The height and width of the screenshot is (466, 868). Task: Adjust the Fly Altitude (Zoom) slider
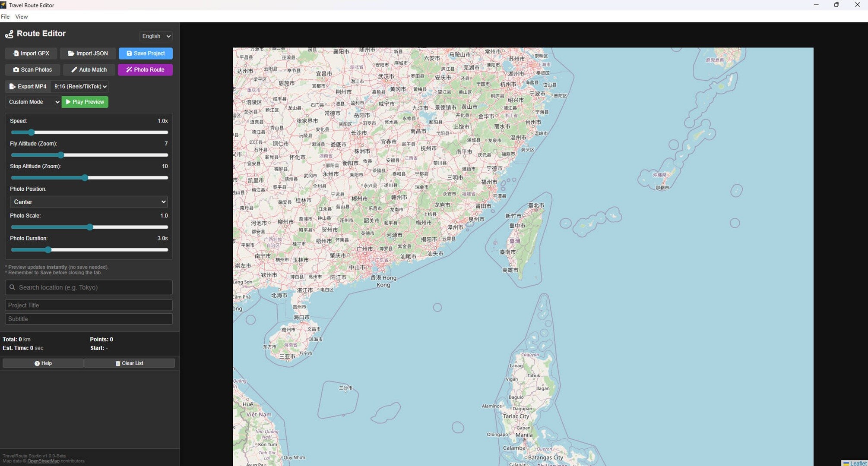click(x=89, y=155)
